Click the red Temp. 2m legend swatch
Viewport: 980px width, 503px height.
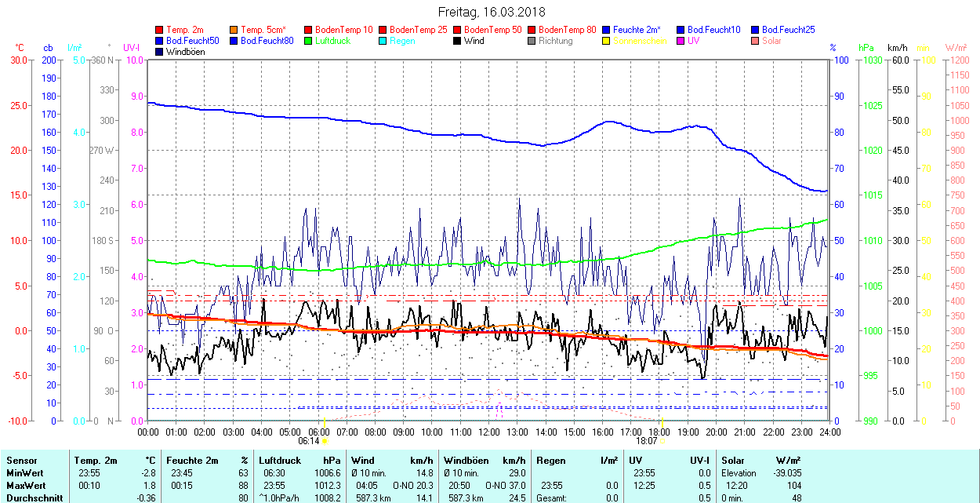pyautogui.click(x=160, y=30)
